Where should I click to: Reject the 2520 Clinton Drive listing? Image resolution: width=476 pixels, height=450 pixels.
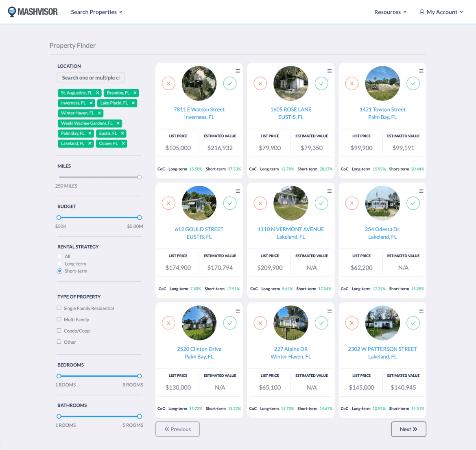pyautogui.click(x=168, y=323)
